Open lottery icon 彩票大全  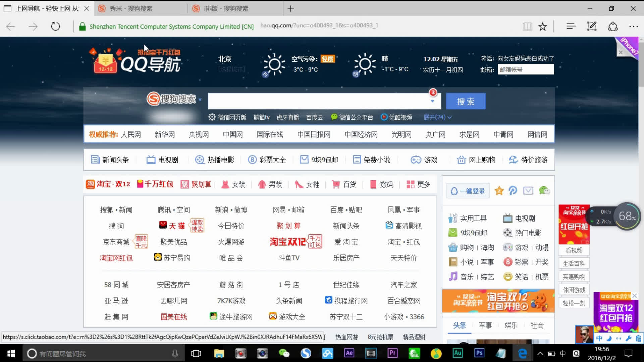(252, 160)
